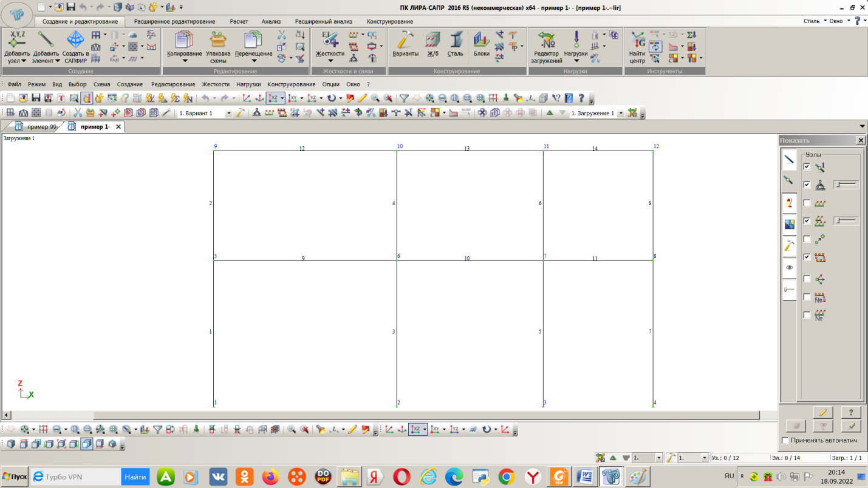Screen dimensions: 868x488
Task: Click the XZ projection view icon in top toolbar
Action: (273, 98)
